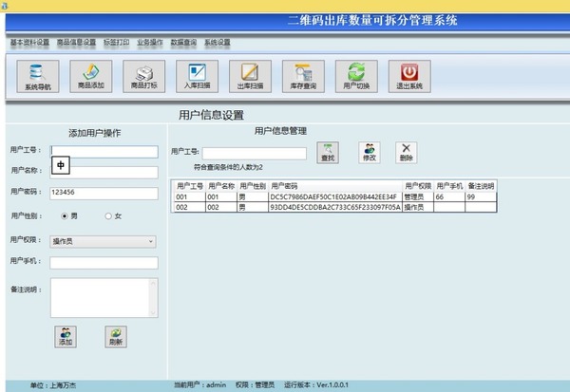Click the 修改 edit button

click(367, 152)
